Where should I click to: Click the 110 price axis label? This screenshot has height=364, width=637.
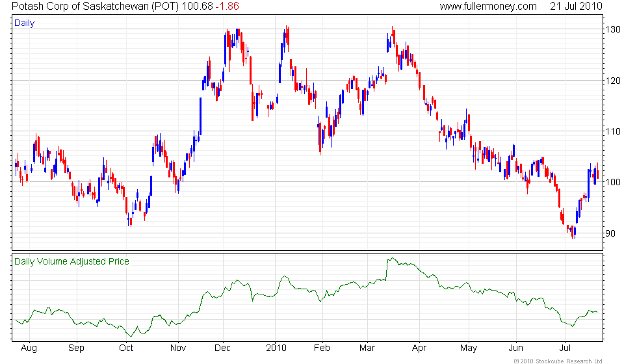(613, 131)
